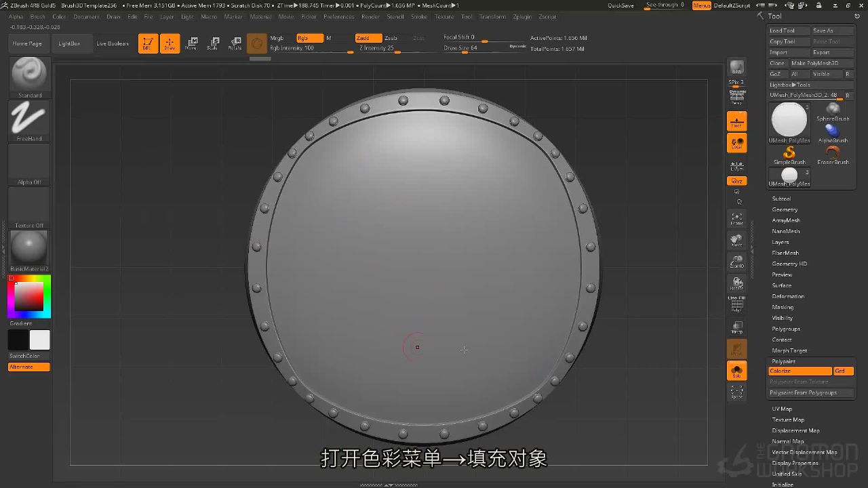Open the Zplugin menu

coord(522,16)
